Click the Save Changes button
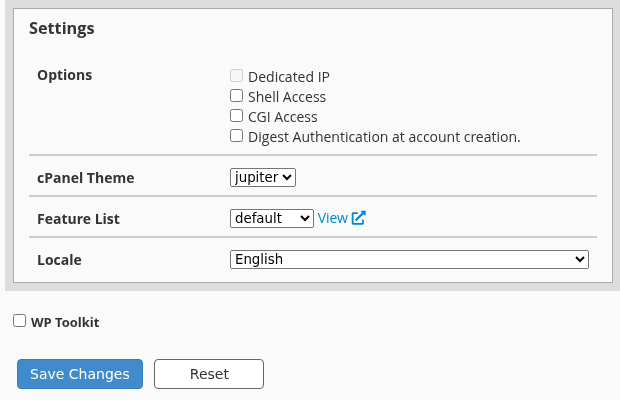620x400 pixels. pos(80,374)
